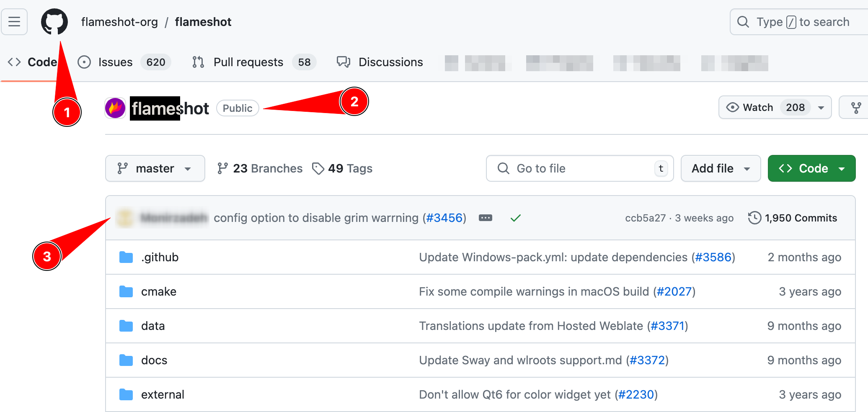Image resolution: width=868 pixels, height=412 pixels.
Task: Click the green checkmark status icon
Action: (x=516, y=218)
